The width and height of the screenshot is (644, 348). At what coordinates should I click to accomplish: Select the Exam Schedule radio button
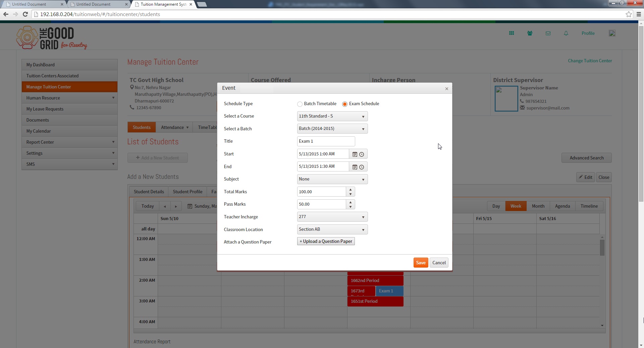(345, 104)
